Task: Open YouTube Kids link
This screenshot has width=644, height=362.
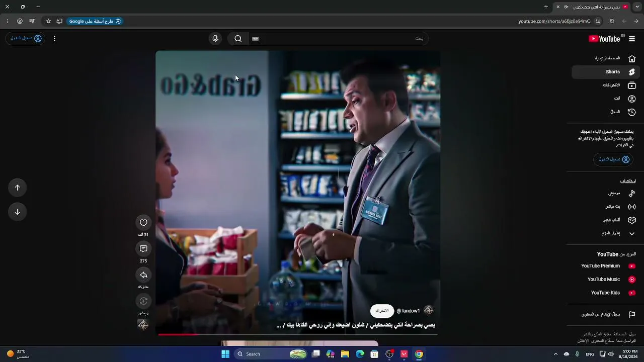Action: tap(605, 293)
